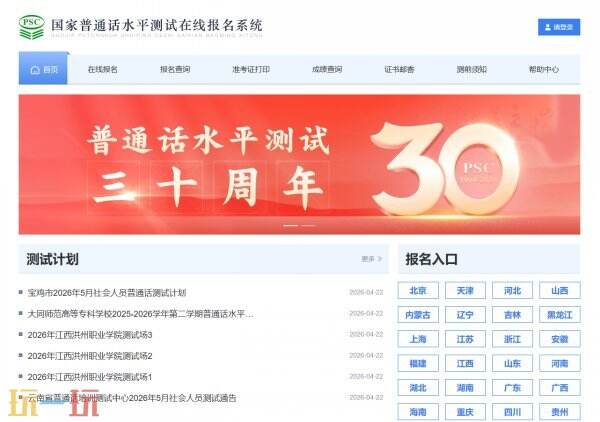The width and height of the screenshot is (600, 422).
Task: Select 广东 registration entry button
Action: click(x=512, y=388)
